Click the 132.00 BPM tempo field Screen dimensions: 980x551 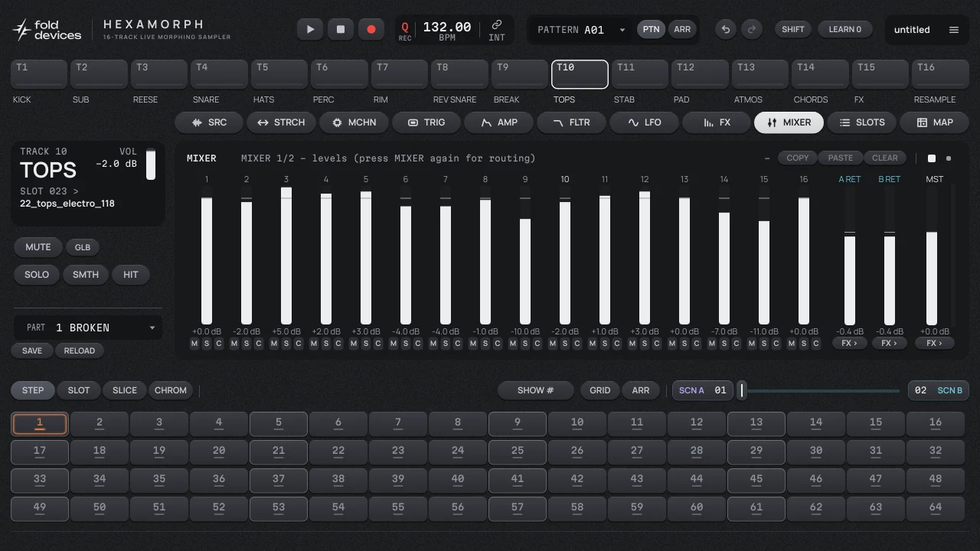click(x=447, y=31)
